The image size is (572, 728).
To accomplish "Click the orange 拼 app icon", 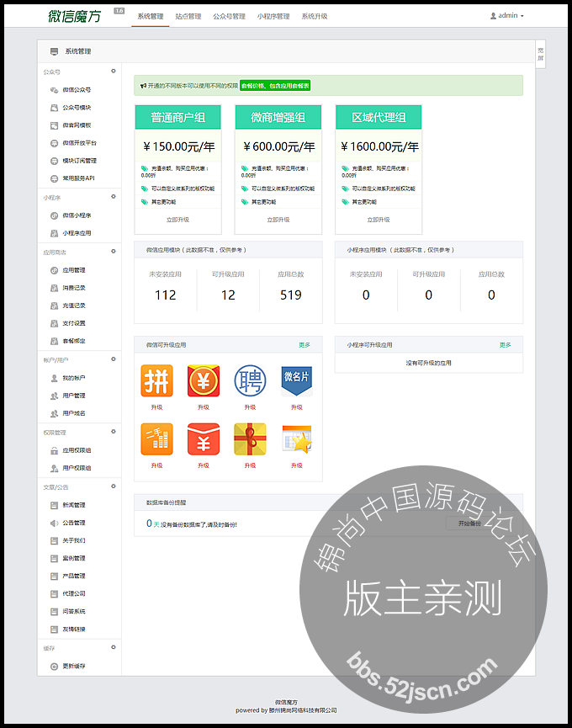I will (156, 380).
